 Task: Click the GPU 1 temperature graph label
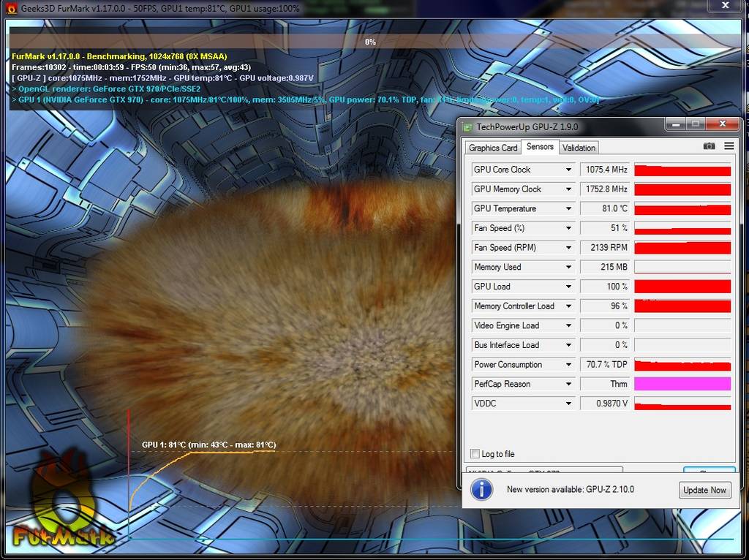coord(208,444)
